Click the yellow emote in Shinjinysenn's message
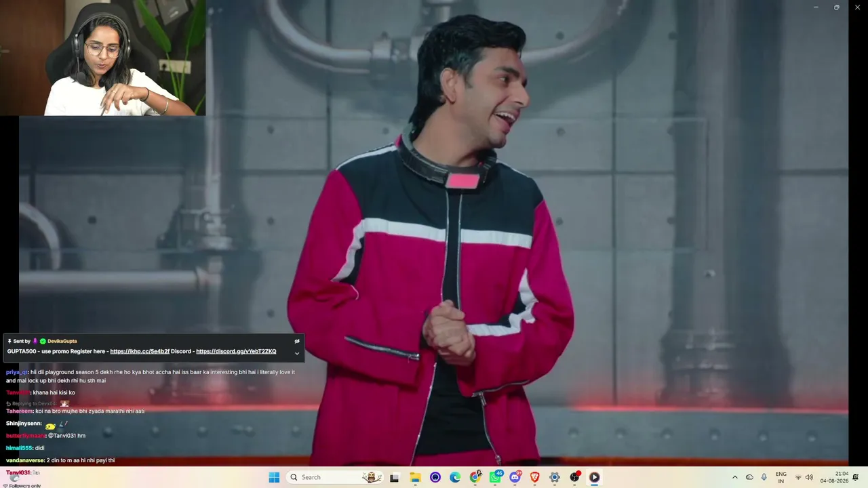 pyautogui.click(x=50, y=426)
